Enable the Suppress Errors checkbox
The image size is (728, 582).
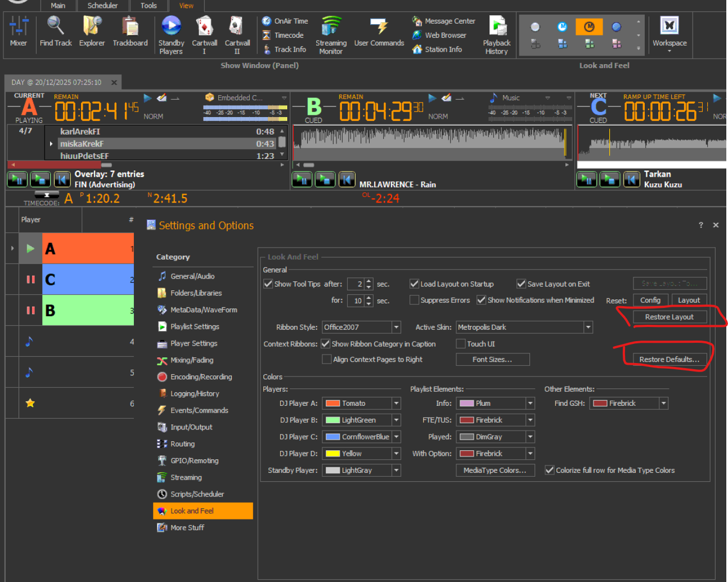point(415,300)
